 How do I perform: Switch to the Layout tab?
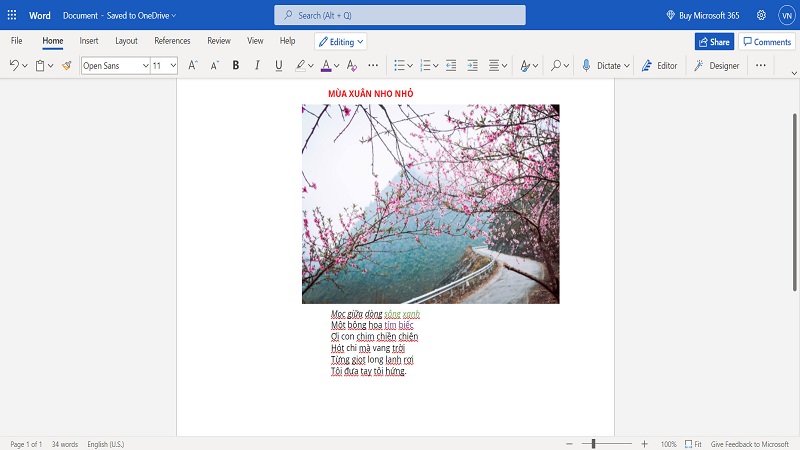(x=126, y=41)
